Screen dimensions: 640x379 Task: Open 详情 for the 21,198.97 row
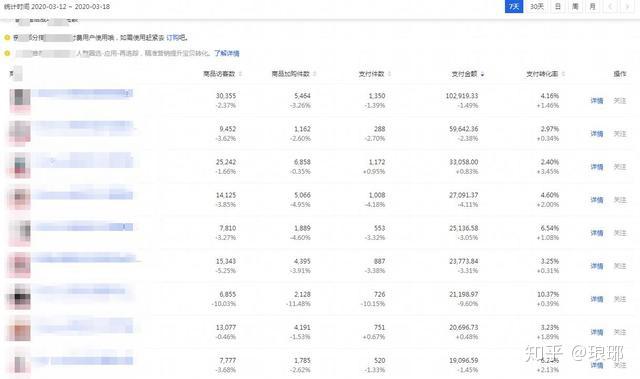click(597, 299)
